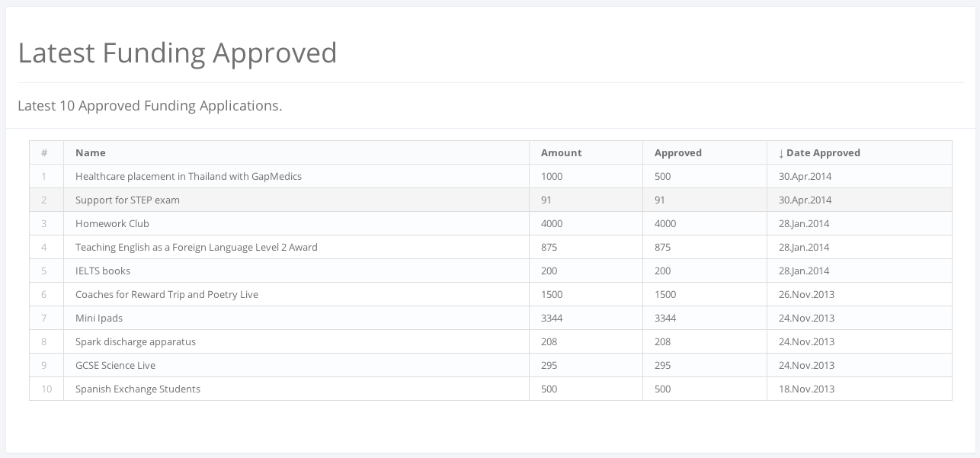This screenshot has height=458, width=980.
Task: Click the 3344 approved value for Mini Ipads
Action: pyautogui.click(x=665, y=318)
